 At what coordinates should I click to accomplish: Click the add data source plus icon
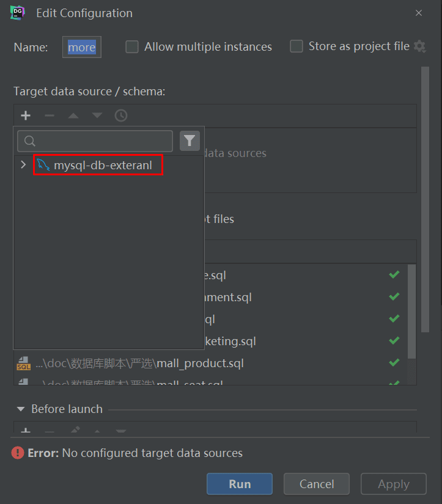click(x=26, y=115)
